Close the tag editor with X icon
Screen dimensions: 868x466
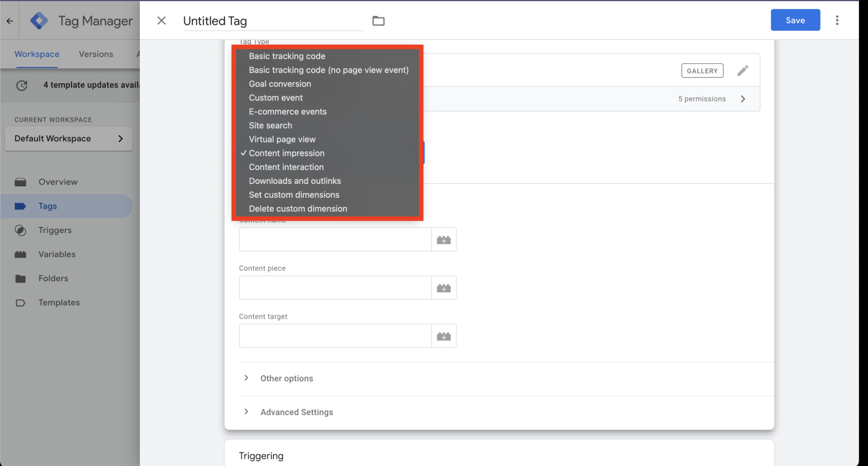161,21
